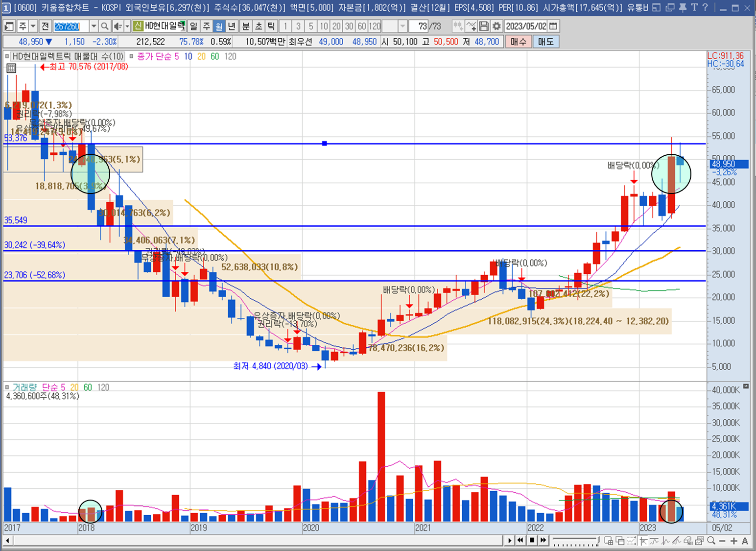Click the stock search magnifier icon
The height and width of the screenshot is (551, 756).
105,26
